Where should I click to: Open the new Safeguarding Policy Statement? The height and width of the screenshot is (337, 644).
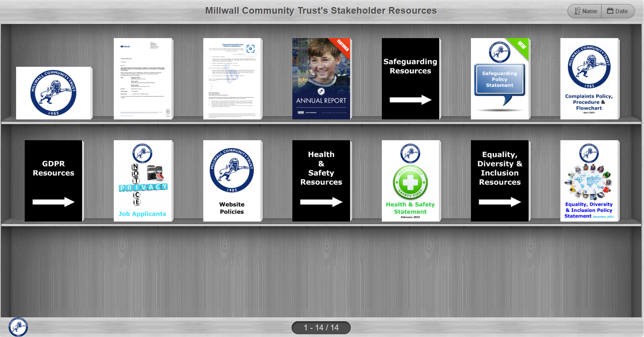[x=500, y=79]
